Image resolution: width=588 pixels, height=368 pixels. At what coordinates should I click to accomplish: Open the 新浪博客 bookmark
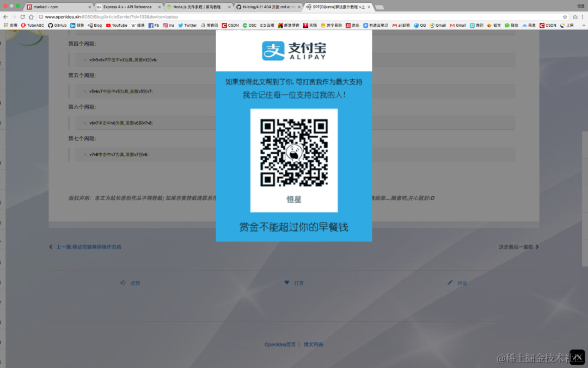coord(289,26)
